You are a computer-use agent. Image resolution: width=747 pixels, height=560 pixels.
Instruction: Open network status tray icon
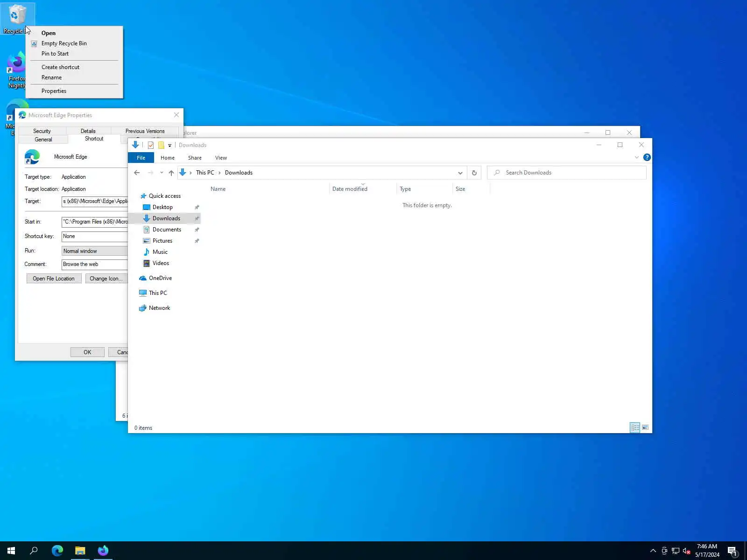[x=676, y=551]
